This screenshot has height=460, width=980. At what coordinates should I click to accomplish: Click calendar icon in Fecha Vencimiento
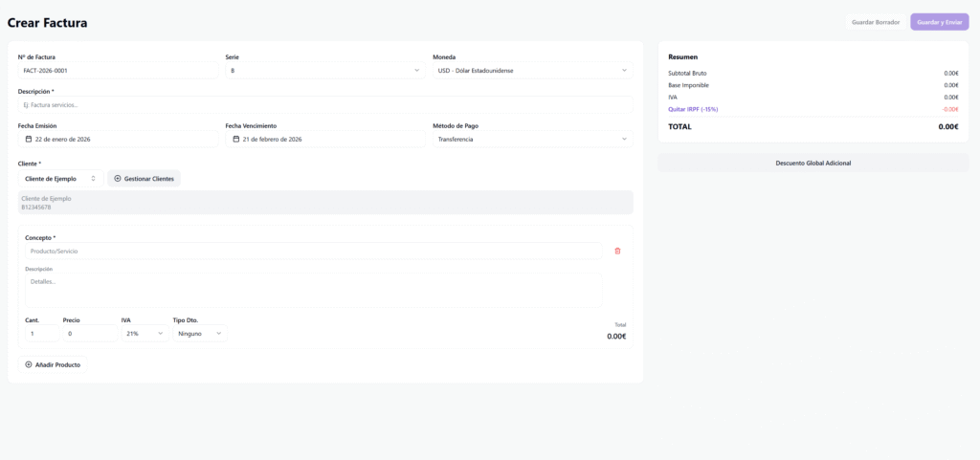click(236, 139)
